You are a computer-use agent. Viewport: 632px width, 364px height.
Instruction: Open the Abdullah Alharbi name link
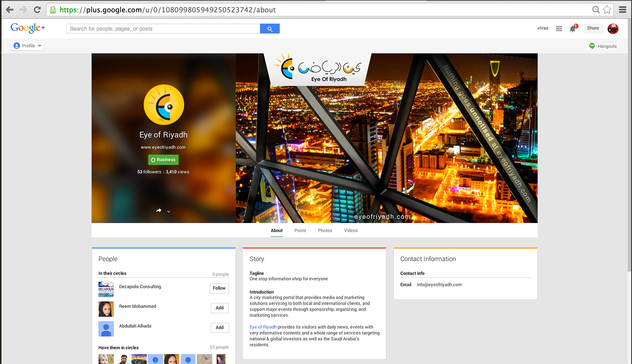[x=135, y=326]
